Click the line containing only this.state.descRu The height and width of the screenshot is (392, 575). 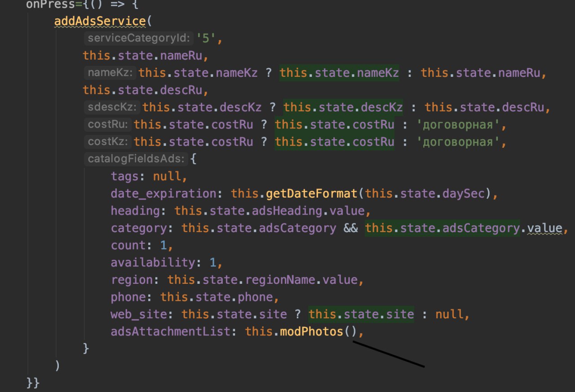146,90
